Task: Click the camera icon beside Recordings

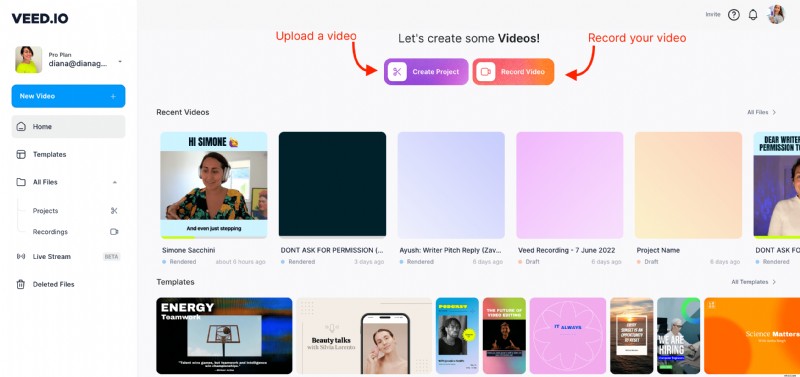Action: tap(114, 232)
